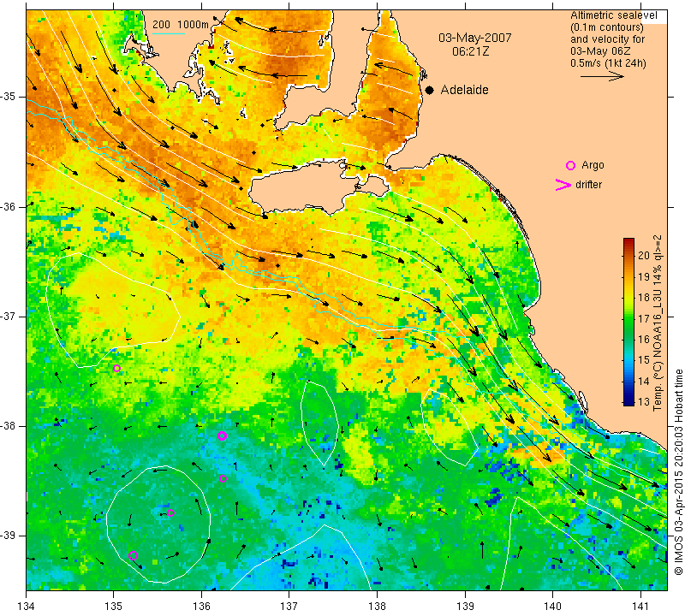
Task: Click the colorbar tick label '13'
Action: (x=644, y=402)
